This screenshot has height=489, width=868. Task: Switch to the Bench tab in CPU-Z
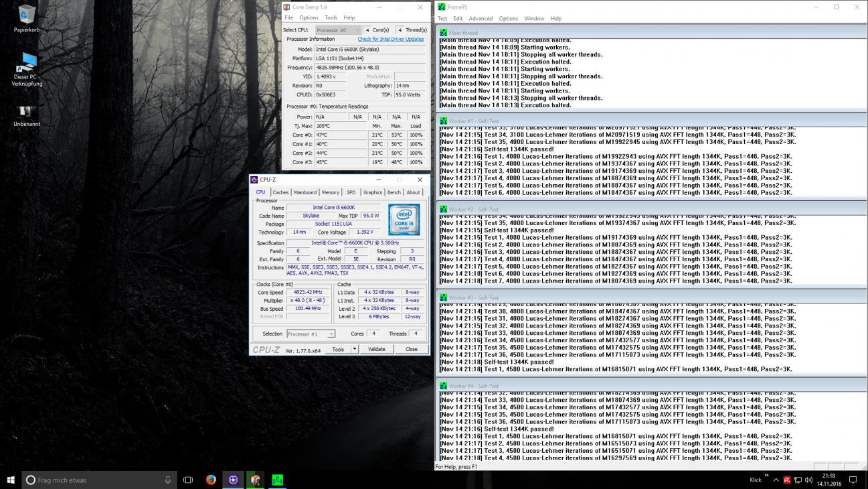394,192
